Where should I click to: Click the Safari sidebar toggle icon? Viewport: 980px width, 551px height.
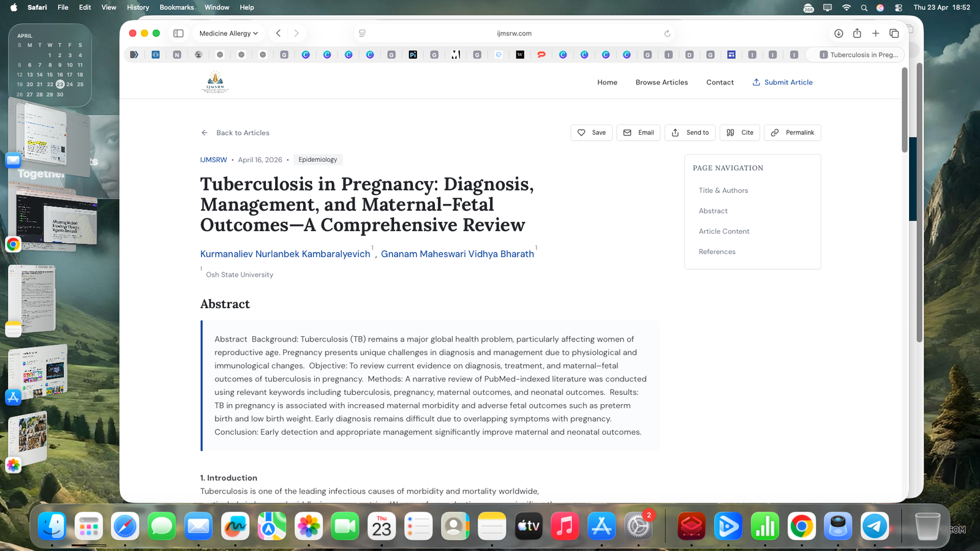point(178,34)
